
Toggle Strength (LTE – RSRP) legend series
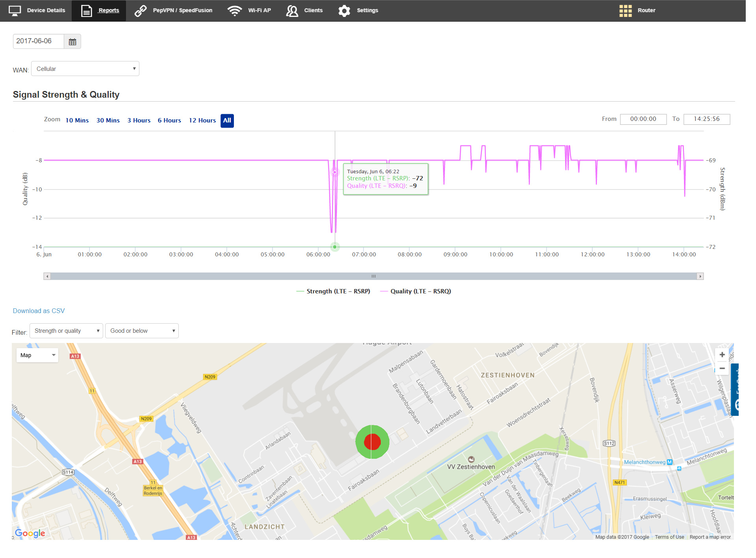click(x=333, y=291)
